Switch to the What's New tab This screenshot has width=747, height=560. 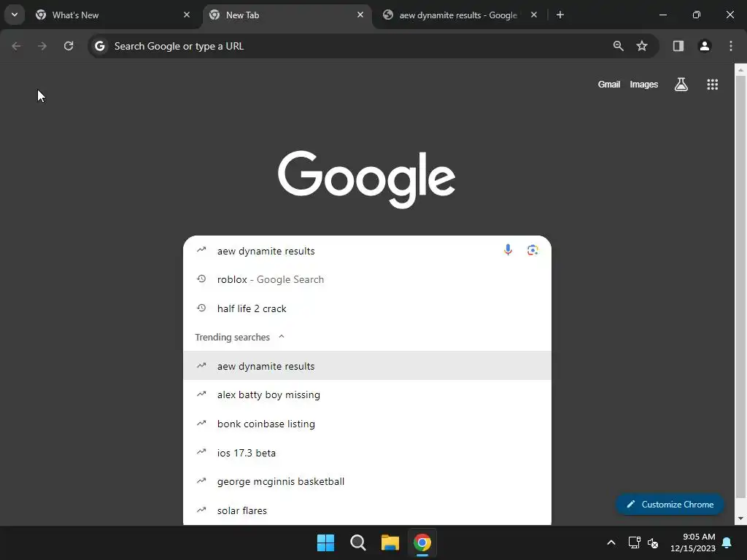(112, 15)
